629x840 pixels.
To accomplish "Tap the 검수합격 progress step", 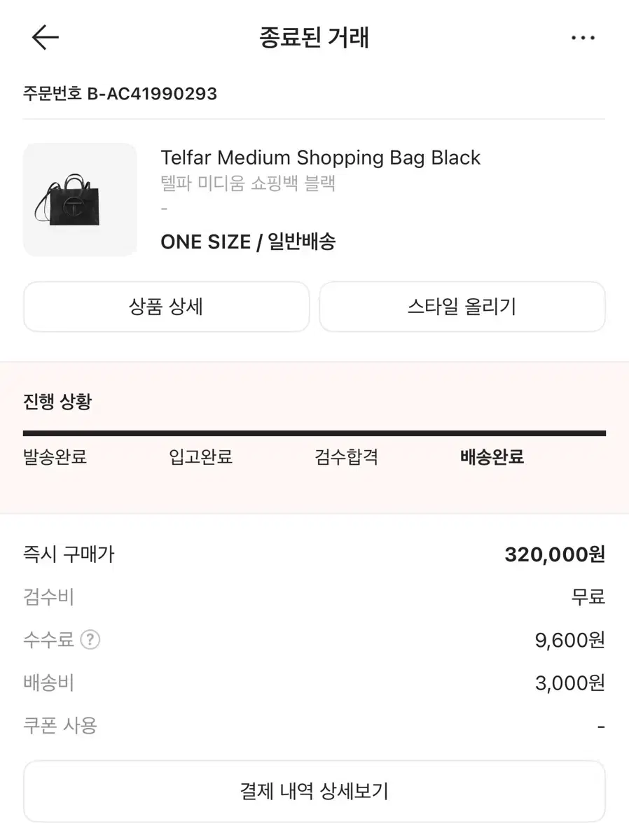I will click(x=346, y=458).
